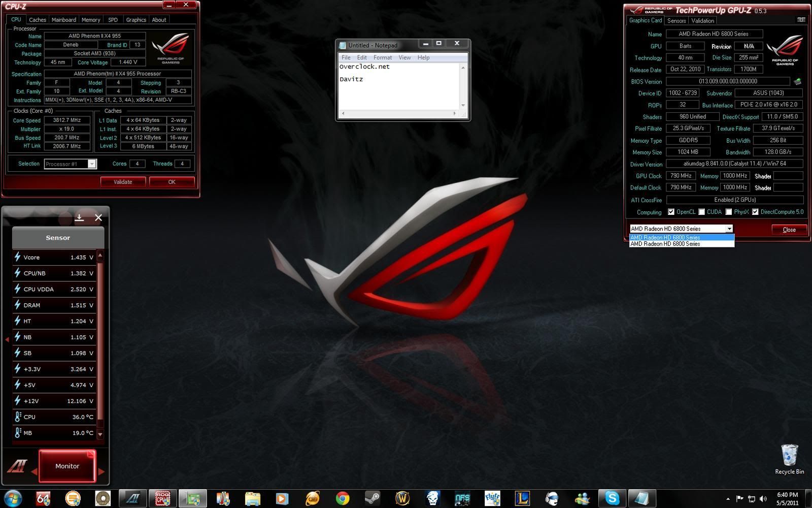Show hidden tray icons arrow
Image resolution: width=812 pixels, height=508 pixels.
728,499
